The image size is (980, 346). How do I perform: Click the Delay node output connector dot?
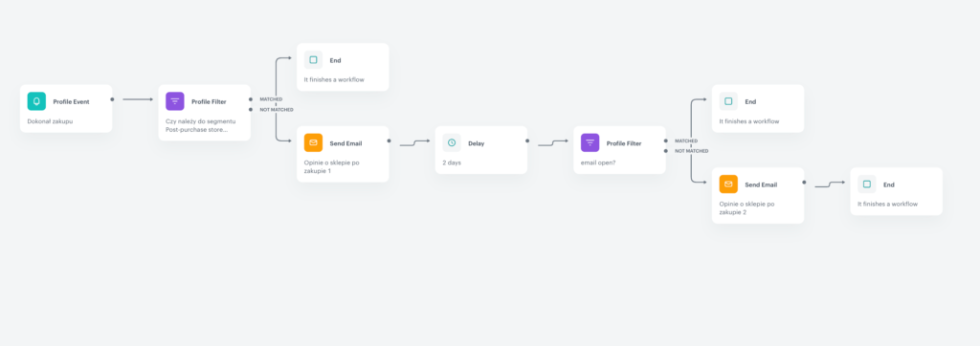click(x=527, y=141)
